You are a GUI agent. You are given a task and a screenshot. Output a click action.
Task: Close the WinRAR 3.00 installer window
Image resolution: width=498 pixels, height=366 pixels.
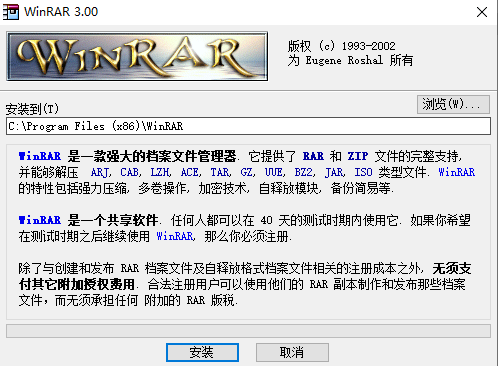(482, 12)
